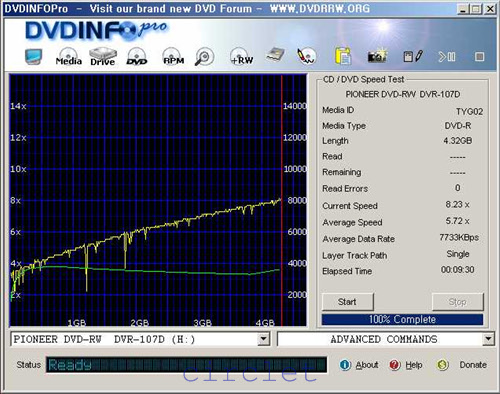
Task: Click the 100% Complete progress bar
Action: (402, 319)
